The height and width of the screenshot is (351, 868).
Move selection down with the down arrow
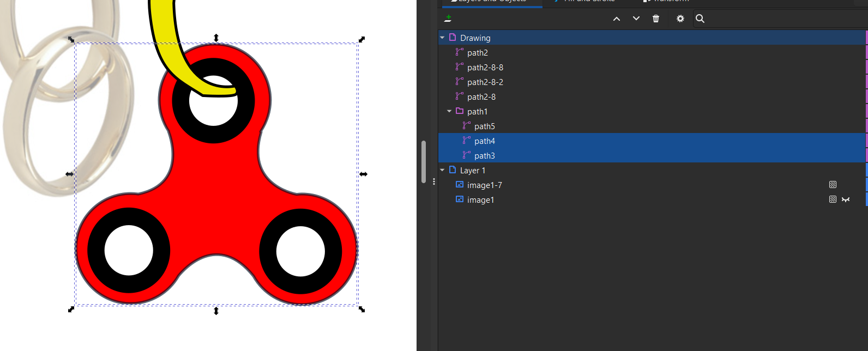636,19
